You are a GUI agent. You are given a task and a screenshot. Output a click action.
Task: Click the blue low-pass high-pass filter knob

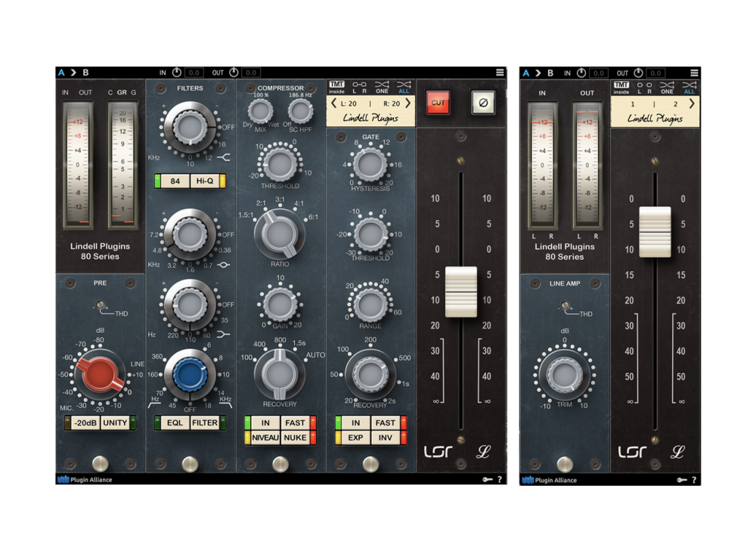[190, 375]
